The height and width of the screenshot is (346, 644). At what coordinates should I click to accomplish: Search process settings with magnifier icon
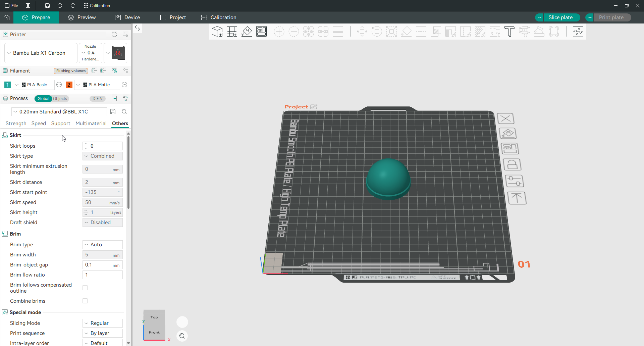pyautogui.click(x=124, y=111)
